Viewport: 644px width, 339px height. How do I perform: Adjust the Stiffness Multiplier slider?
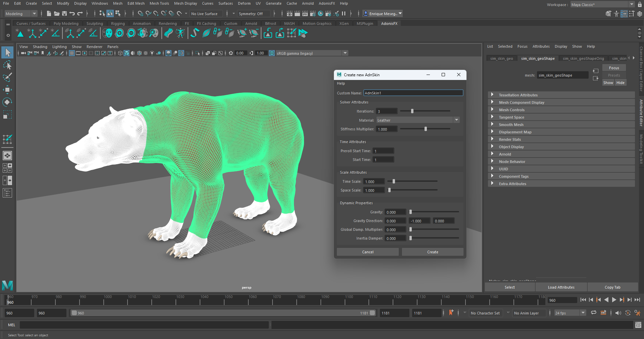(x=426, y=129)
